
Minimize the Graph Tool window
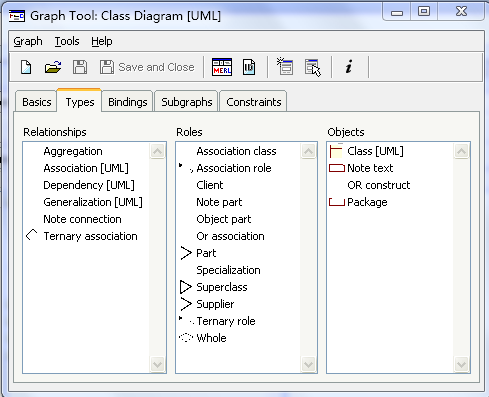click(397, 12)
